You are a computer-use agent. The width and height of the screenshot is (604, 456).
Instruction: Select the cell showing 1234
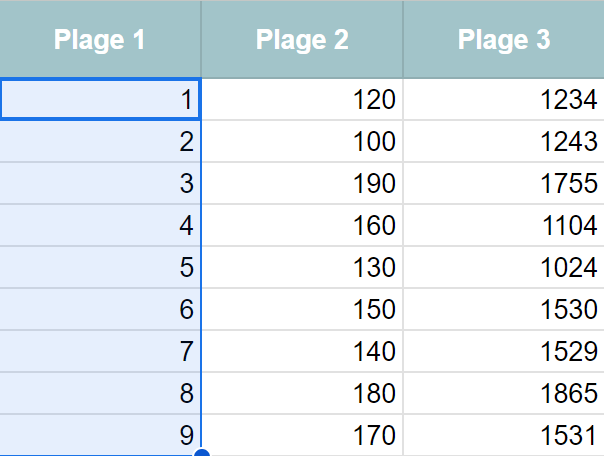click(x=504, y=99)
